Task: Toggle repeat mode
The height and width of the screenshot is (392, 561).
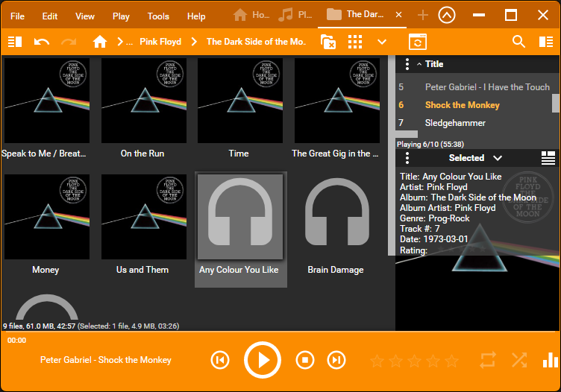Action: tap(488, 361)
